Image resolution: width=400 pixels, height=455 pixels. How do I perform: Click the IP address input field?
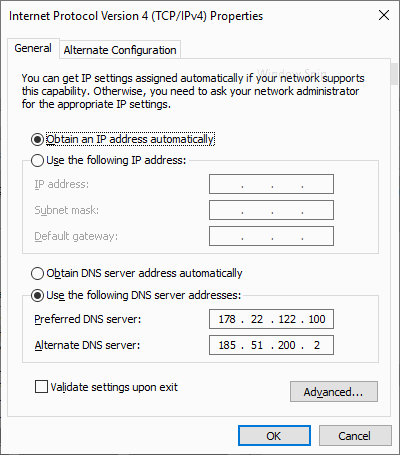[x=271, y=184]
